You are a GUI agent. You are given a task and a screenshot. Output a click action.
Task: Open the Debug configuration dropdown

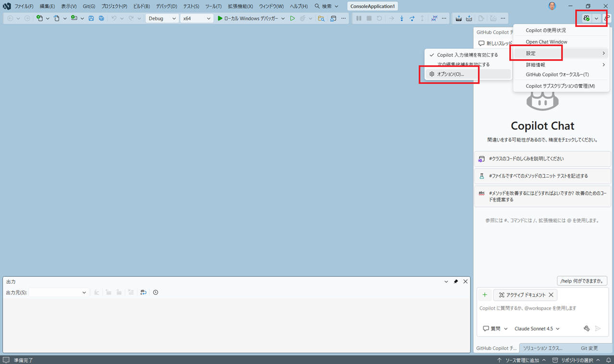pyautogui.click(x=162, y=18)
